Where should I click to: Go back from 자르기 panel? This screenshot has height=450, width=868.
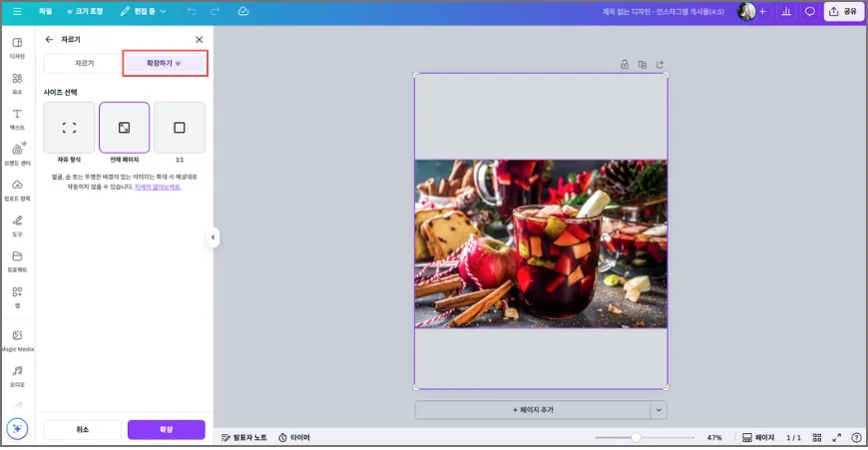point(49,39)
